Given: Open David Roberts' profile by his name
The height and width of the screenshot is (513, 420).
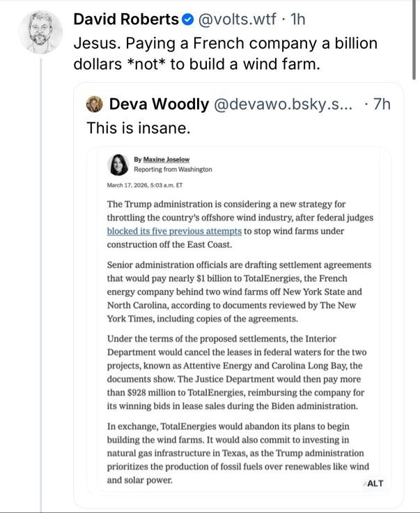Looking at the screenshot, I should 126,19.
